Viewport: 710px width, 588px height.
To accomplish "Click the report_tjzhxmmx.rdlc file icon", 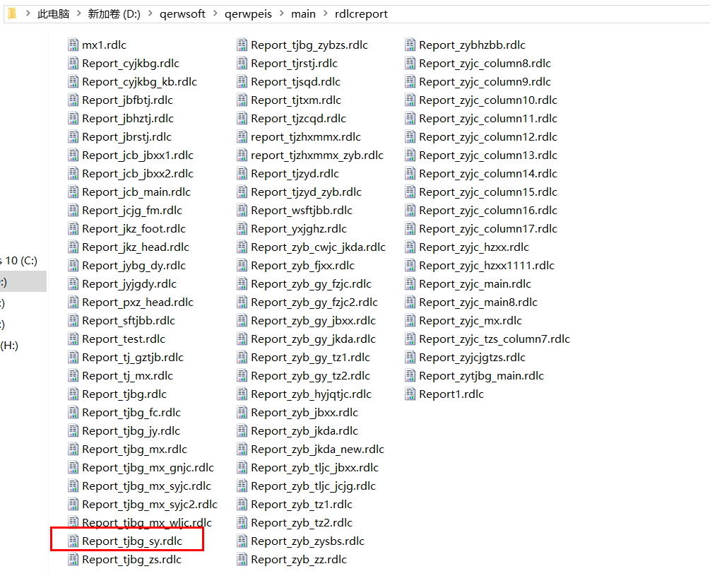I will tap(242, 137).
